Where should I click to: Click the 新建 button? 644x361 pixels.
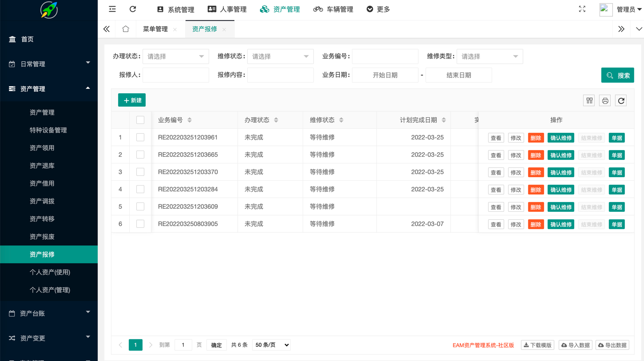tap(132, 100)
